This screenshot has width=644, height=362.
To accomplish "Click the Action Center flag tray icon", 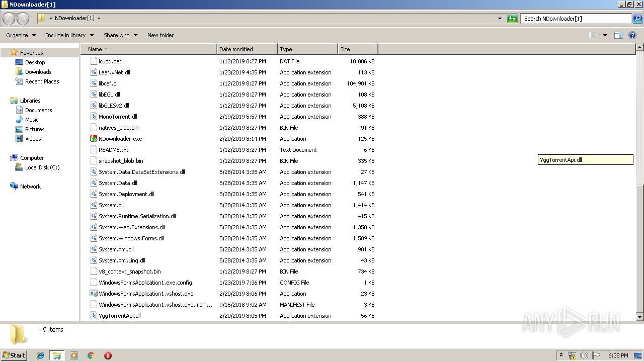I will click(x=596, y=355).
